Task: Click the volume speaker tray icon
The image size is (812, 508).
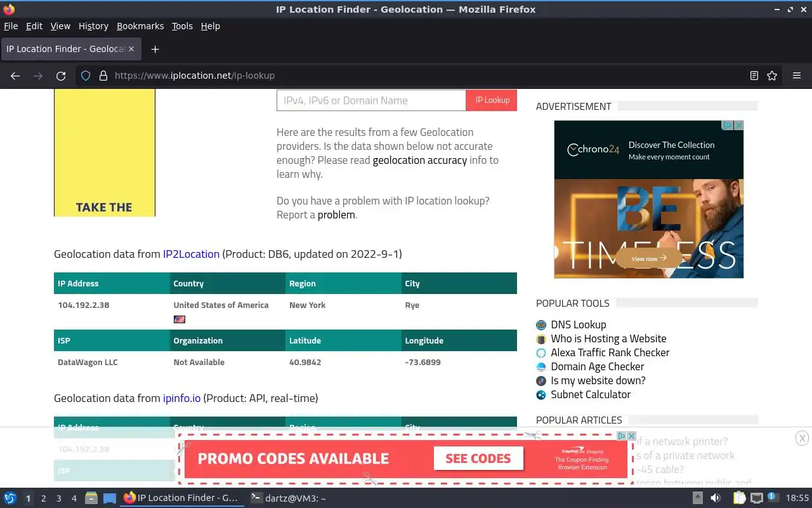Action: 715,498
